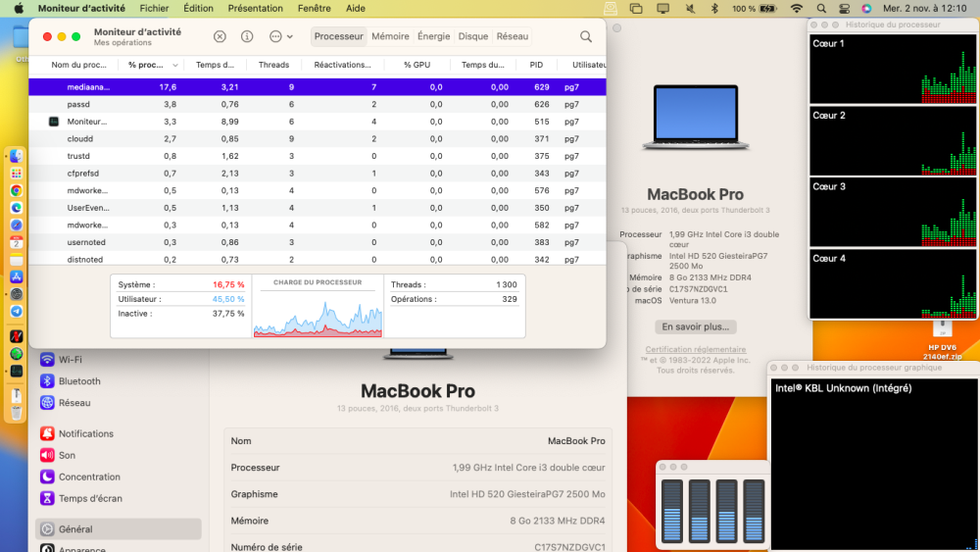Open Telegram from the Dock
Image resolution: width=980 pixels, height=552 pixels.
point(17,312)
